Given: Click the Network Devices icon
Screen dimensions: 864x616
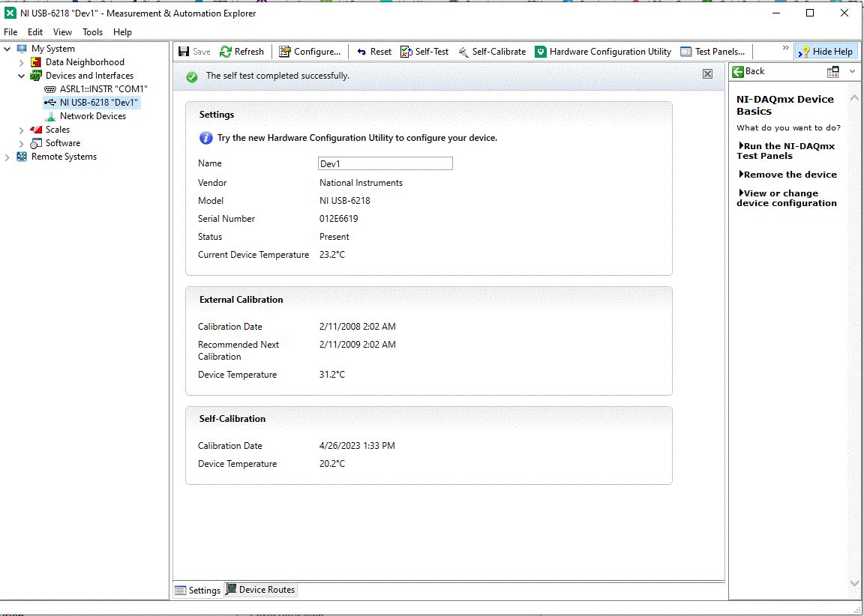Looking at the screenshot, I should (x=50, y=116).
